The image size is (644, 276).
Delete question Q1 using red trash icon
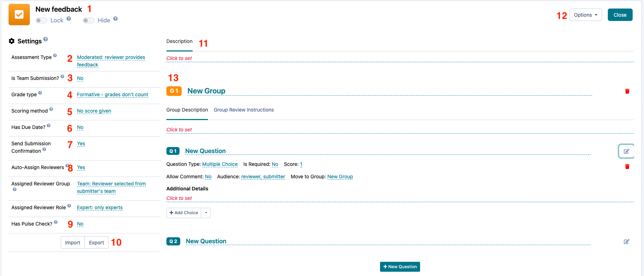pyautogui.click(x=627, y=167)
